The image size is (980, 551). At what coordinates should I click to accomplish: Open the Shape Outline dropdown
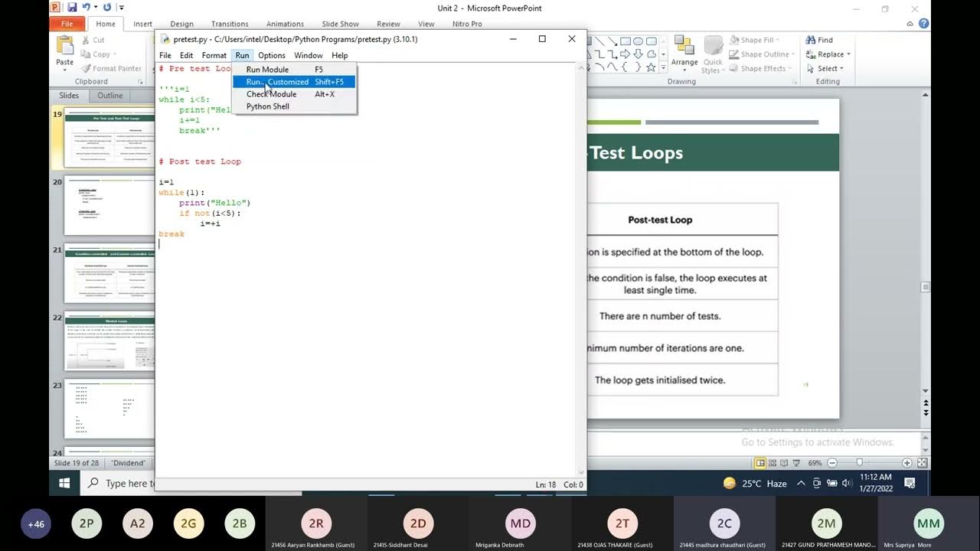tap(763, 54)
